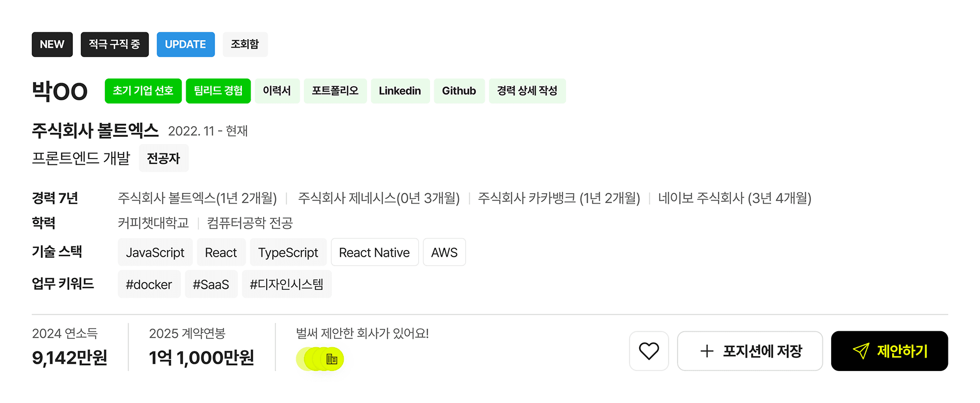The width and height of the screenshot is (980, 403).
Task: Open the Linkedin profile link
Action: click(400, 91)
